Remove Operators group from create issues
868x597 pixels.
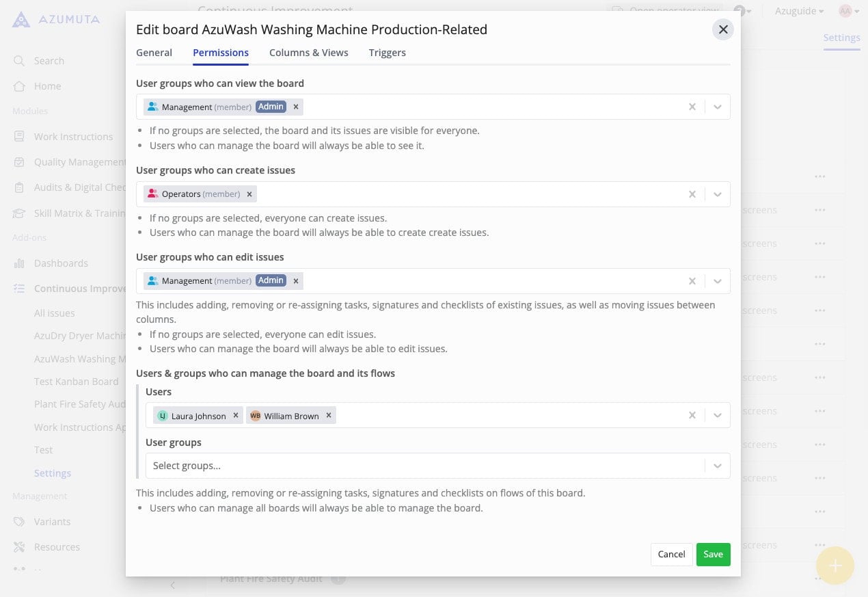pyautogui.click(x=249, y=194)
